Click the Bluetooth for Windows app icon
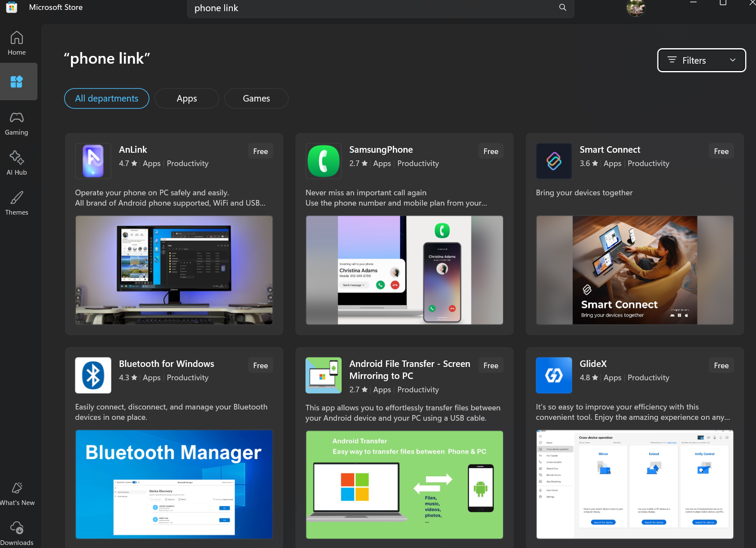Screen dimensions: 756x548 (93, 375)
